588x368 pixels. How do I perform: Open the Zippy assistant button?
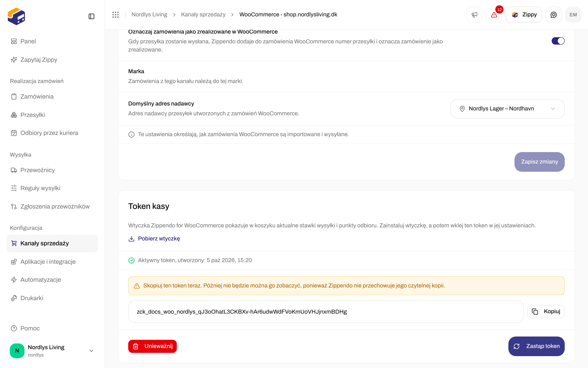(524, 15)
